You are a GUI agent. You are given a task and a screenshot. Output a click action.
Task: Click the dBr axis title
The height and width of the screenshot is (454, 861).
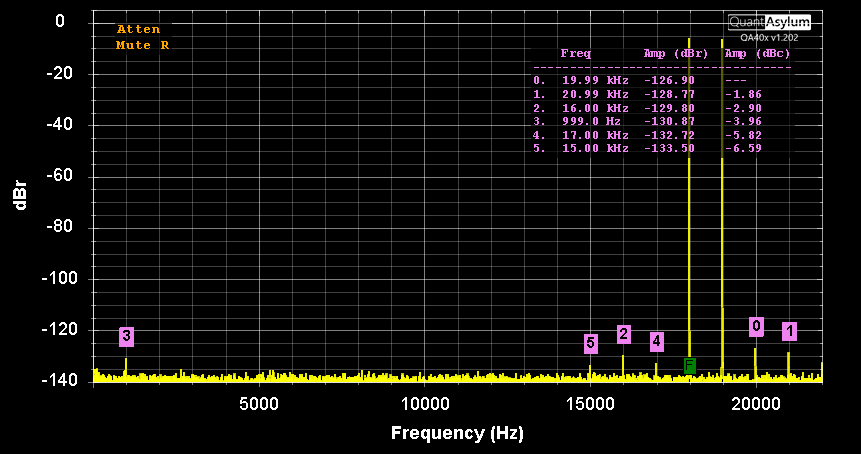[21, 195]
